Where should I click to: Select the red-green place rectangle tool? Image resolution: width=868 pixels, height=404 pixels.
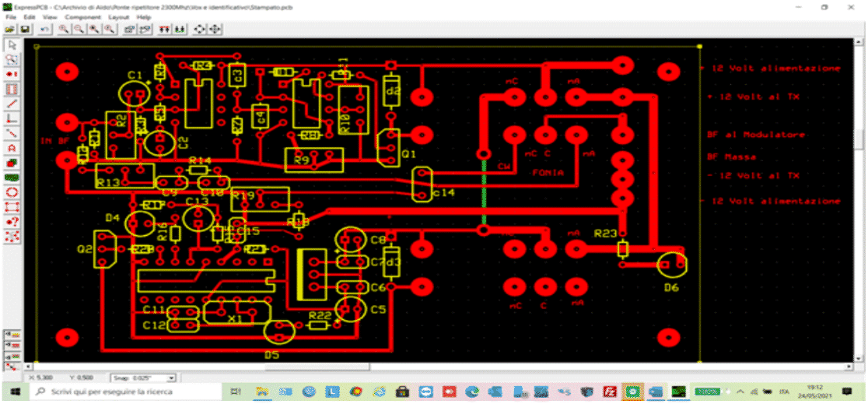click(x=12, y=163)
